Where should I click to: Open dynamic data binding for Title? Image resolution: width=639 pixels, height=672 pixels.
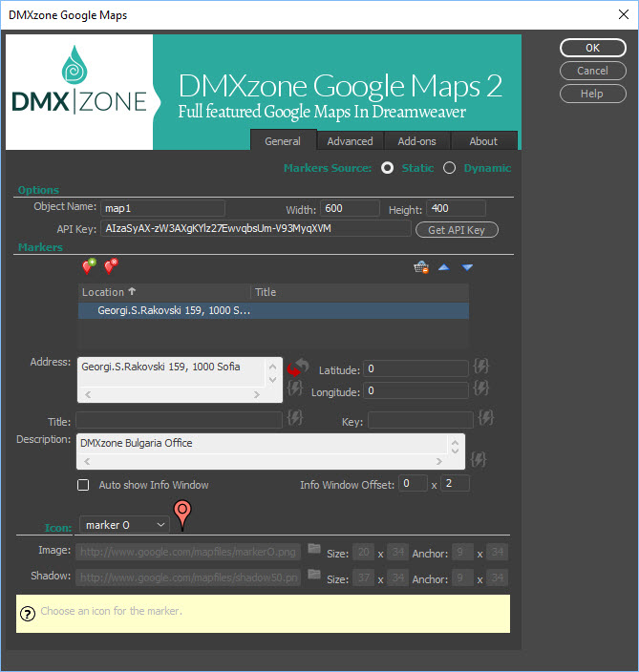coord(295,417)
